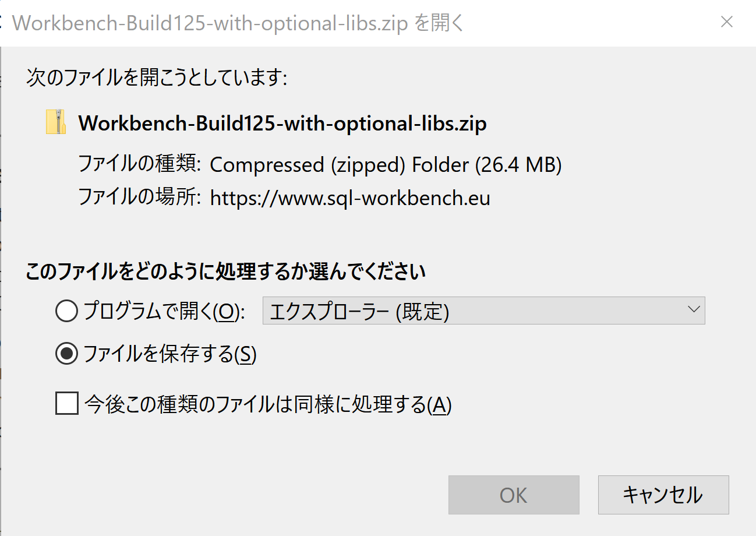This screenshot has height=536, width=756.
Task: Click the このファイルをどのように処理するか選んでください heading
Action: point(226,272)
